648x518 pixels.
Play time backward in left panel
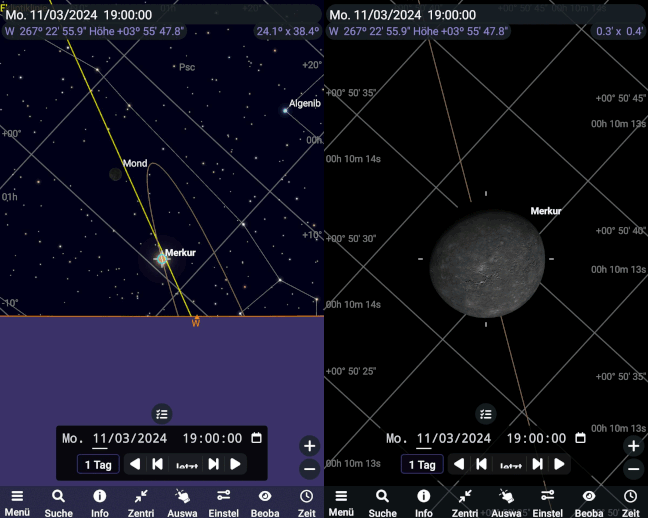click(135, 464)
